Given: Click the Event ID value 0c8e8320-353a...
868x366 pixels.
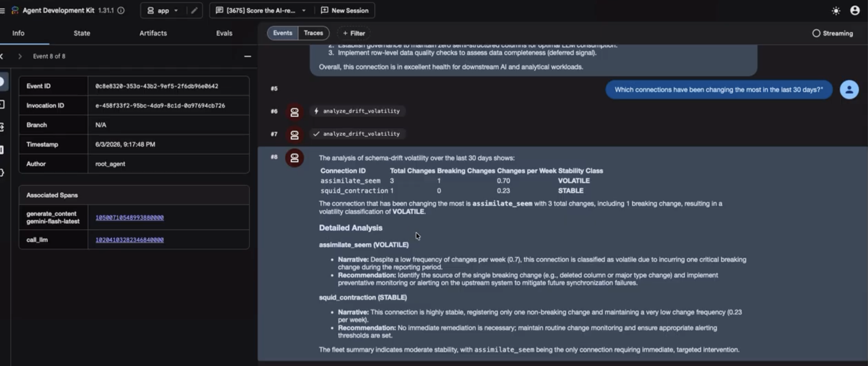Looking at the screenshot, I should pos(157,86).
